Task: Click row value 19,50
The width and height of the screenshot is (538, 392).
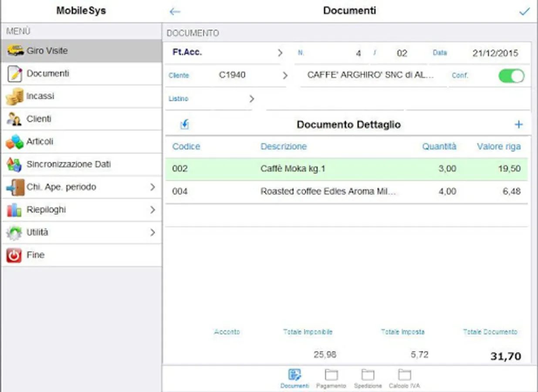Action: (x=510, y=169)
